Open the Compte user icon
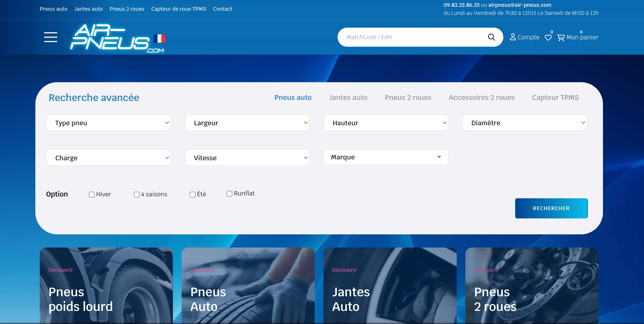Viewport: 644px width, 324px height. coord(513,37)
